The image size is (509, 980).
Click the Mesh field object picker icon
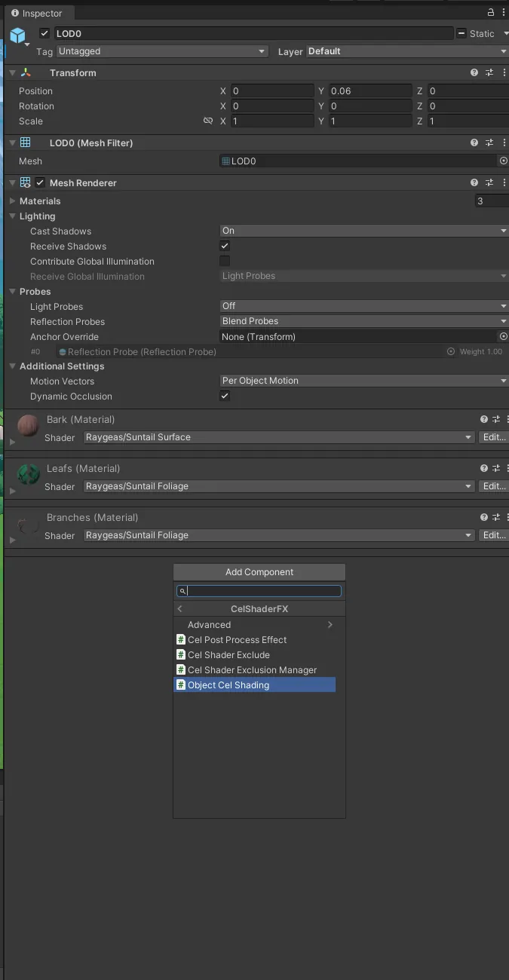(x=504, y=161)
